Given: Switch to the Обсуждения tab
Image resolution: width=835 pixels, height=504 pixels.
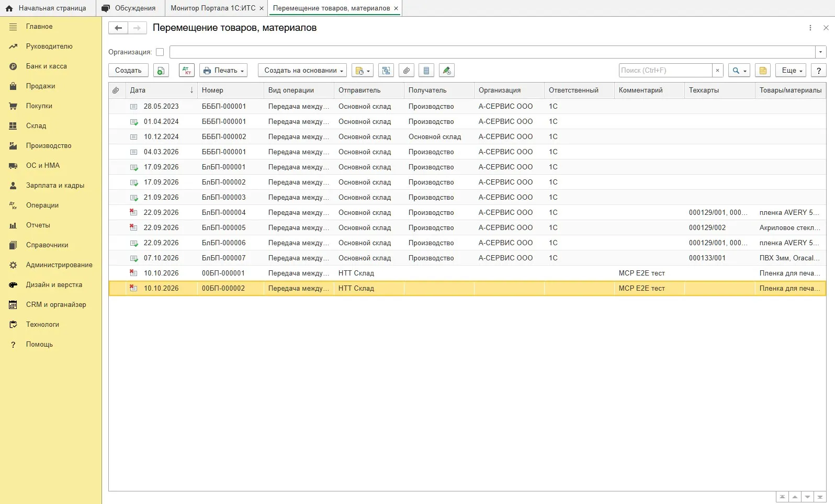Looking at the screenshot, I should [x=130, y=8].
